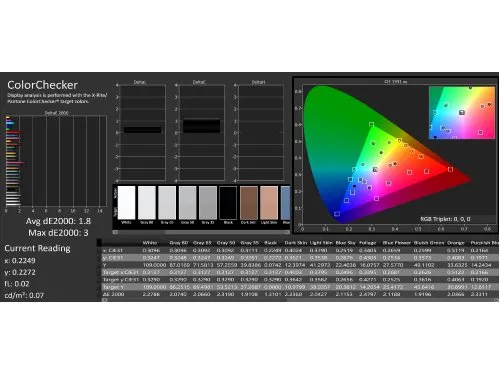This screenshot has width=500, height=375.
Task: Click the swatch strip's left scroll arrow
Action: click(x=115, y=232)
